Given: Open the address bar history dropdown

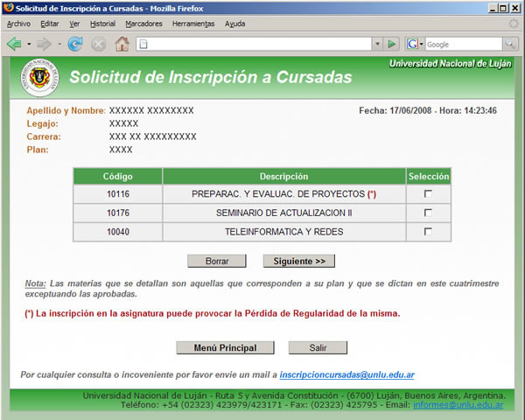Looking at the screenshot, I should coord(376,44).
